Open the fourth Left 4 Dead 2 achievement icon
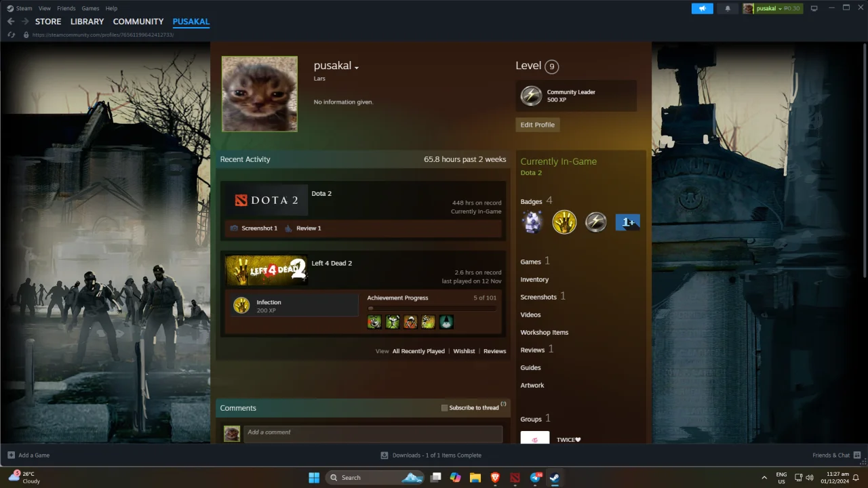 pyautogui.click(x=428, y=322)
